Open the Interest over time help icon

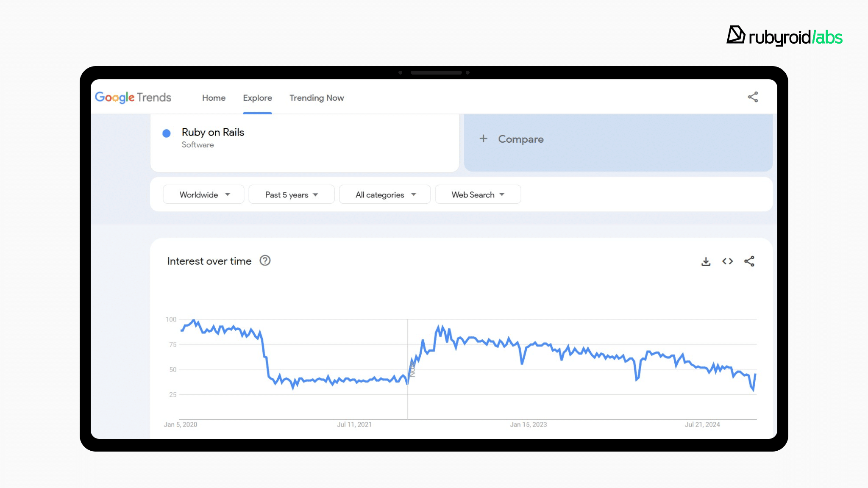[x=265, y=261]
